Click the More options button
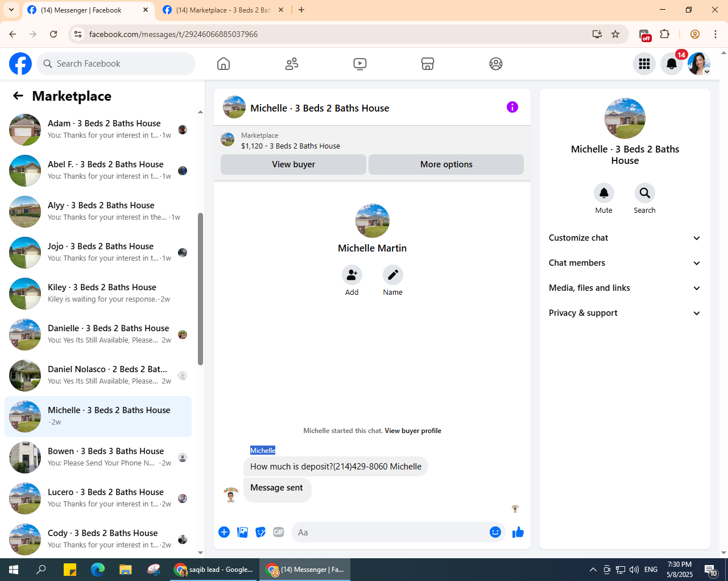 [446, 164]
